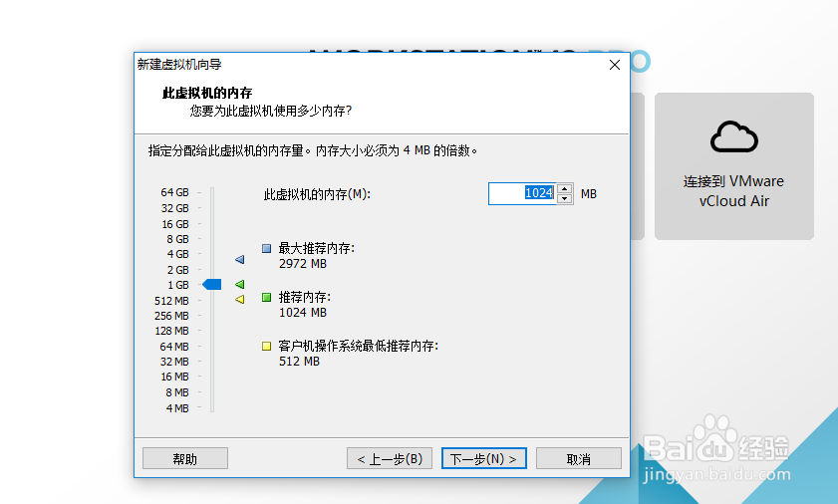Click the 推荐内存: legend label
The height and width of the screenshot is (504, 838).
[x=305, y=297]
